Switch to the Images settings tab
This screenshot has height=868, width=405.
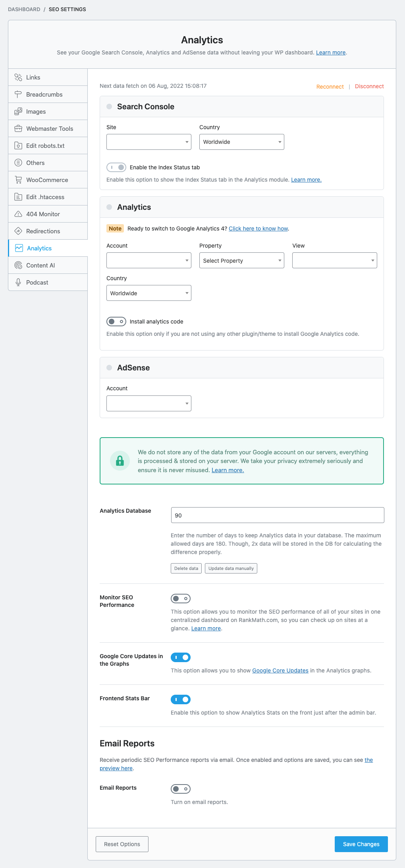click(x=36, y=112)
